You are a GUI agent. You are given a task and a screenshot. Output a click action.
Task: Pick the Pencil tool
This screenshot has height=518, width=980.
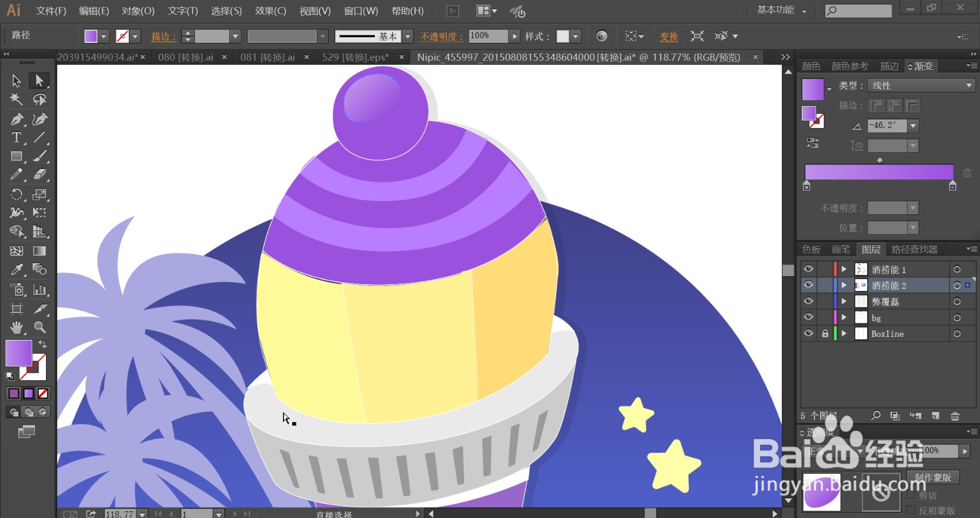(17, 175)
